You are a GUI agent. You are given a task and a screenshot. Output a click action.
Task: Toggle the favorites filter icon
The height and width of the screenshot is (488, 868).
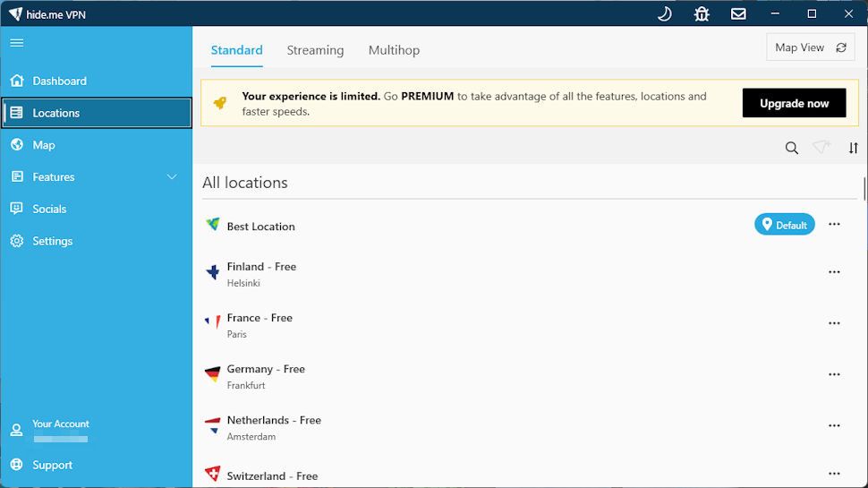[822, 148]
